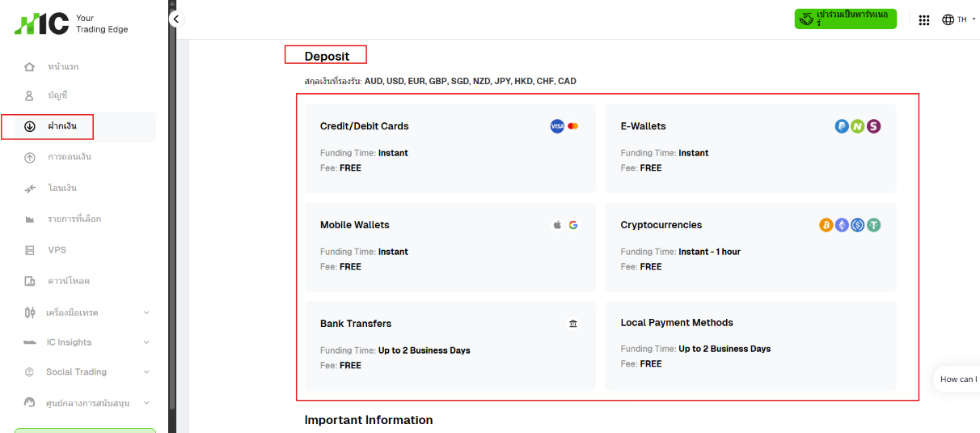Expand the support center chevron
Image resolution: width=980 pixels, height=433 pixels.
146,402
